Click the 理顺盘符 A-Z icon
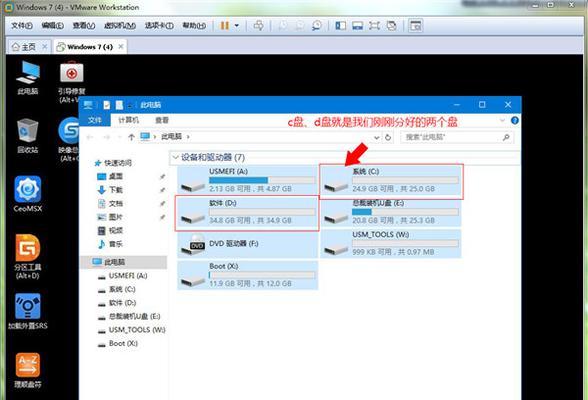Viewport: 588px width, 400px height. (28, 370)
